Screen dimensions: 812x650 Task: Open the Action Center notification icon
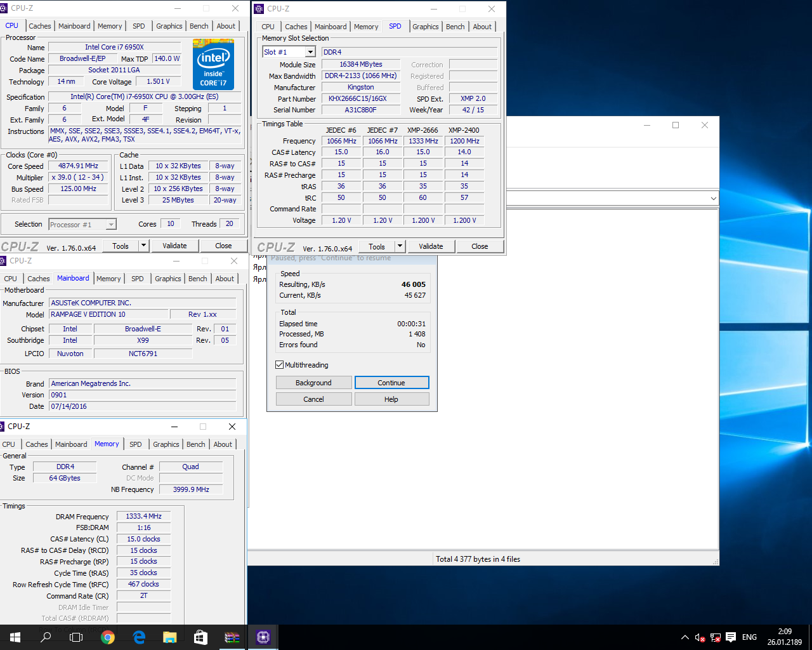tap(731, 637)
